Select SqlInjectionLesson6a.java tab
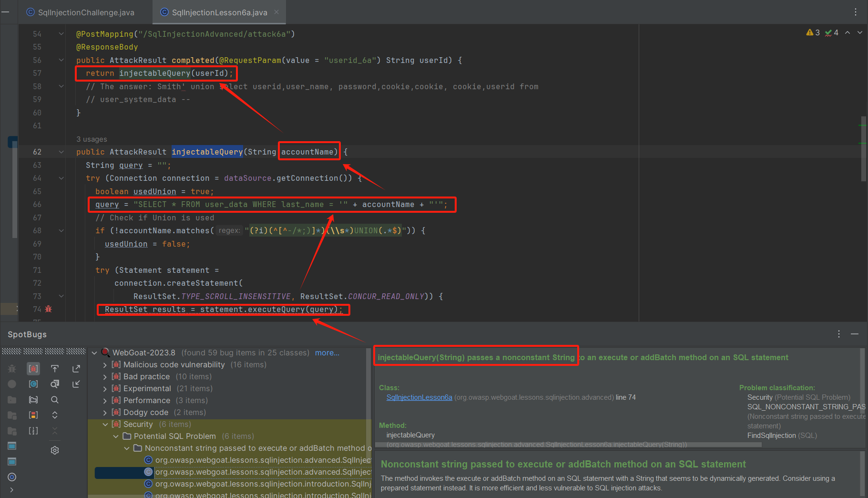This screenshot has width=868, height=498. point(219,12)
